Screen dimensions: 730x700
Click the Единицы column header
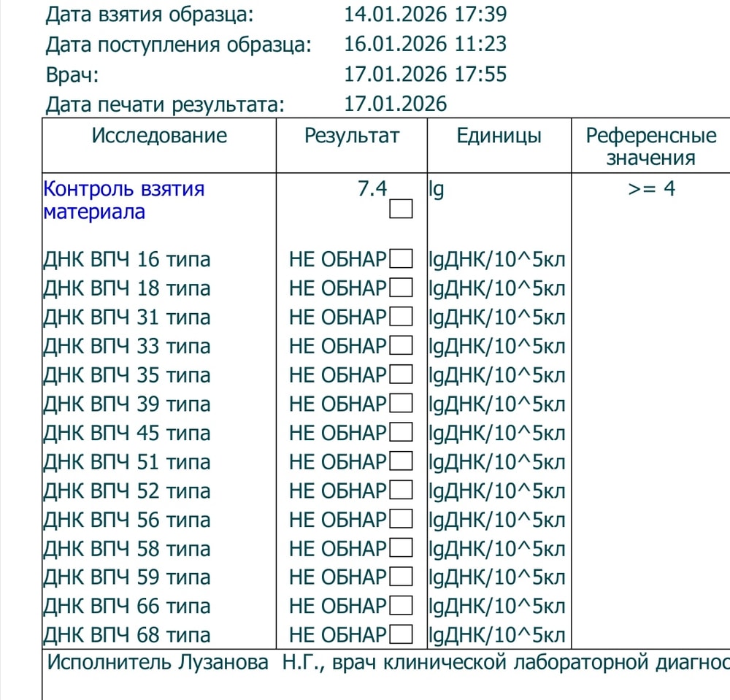tap(499, 136)
